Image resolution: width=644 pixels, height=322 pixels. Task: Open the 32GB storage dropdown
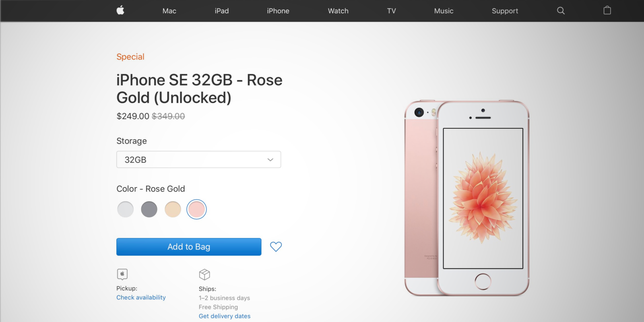(198, 160)
